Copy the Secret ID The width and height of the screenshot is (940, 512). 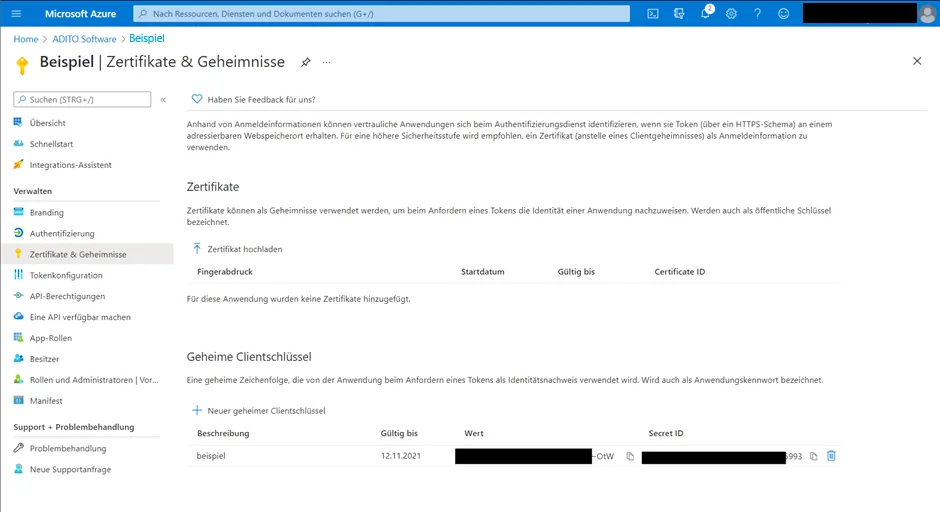[814, 456]
